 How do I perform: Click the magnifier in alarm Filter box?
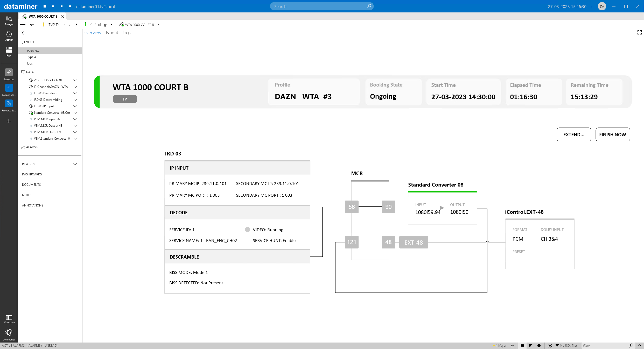(631, 345)
